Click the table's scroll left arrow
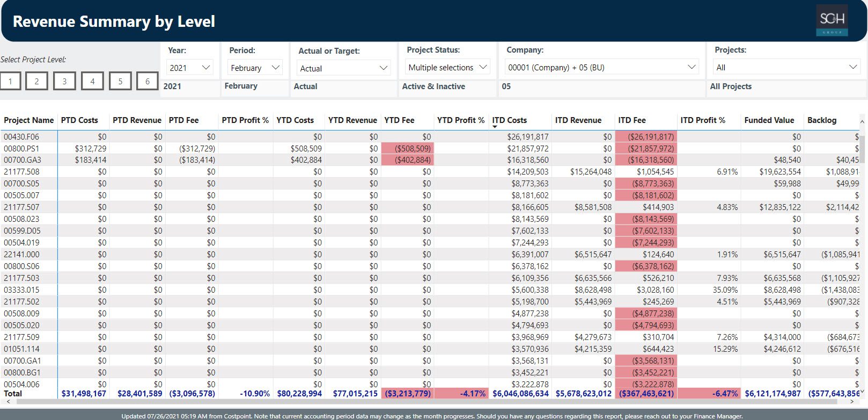The image size is (868, 420). click(8, 402)
